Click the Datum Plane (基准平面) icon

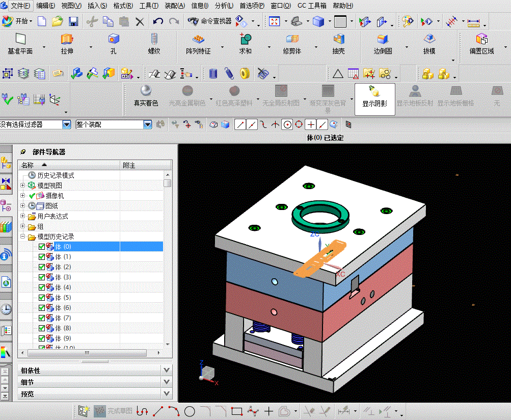pos(20,39)
